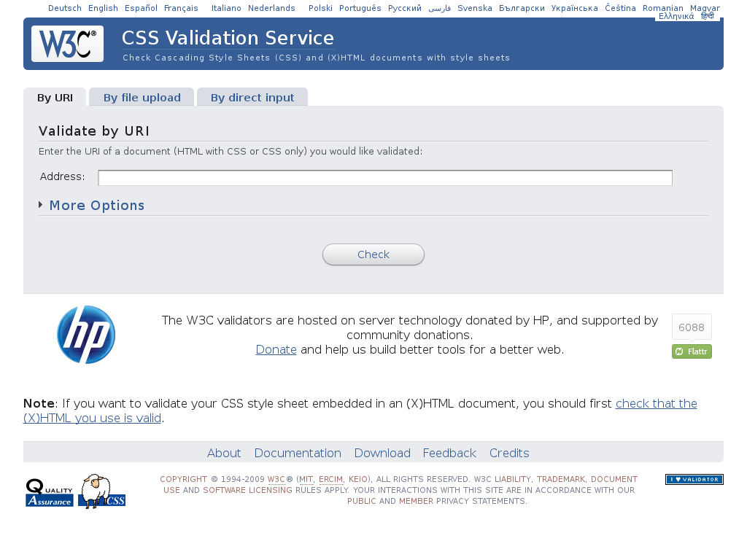The width and height of the screenshot is (747, 560).
Task: Select Français language
Action: [x=181, y=8]
